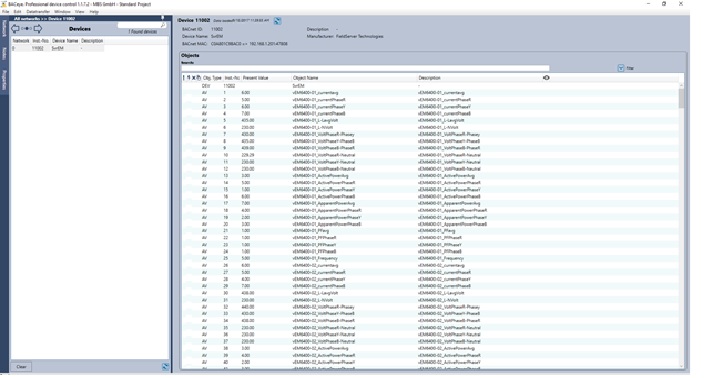Select the DEV object row with instance 11002
The width and height of the screenshot is (718, 378).
(x=430, y=86)
